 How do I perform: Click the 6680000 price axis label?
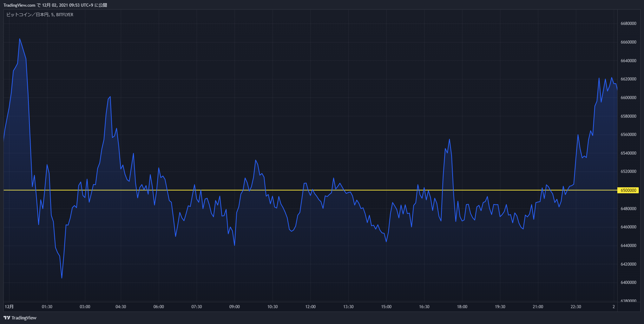click(628, 24)
